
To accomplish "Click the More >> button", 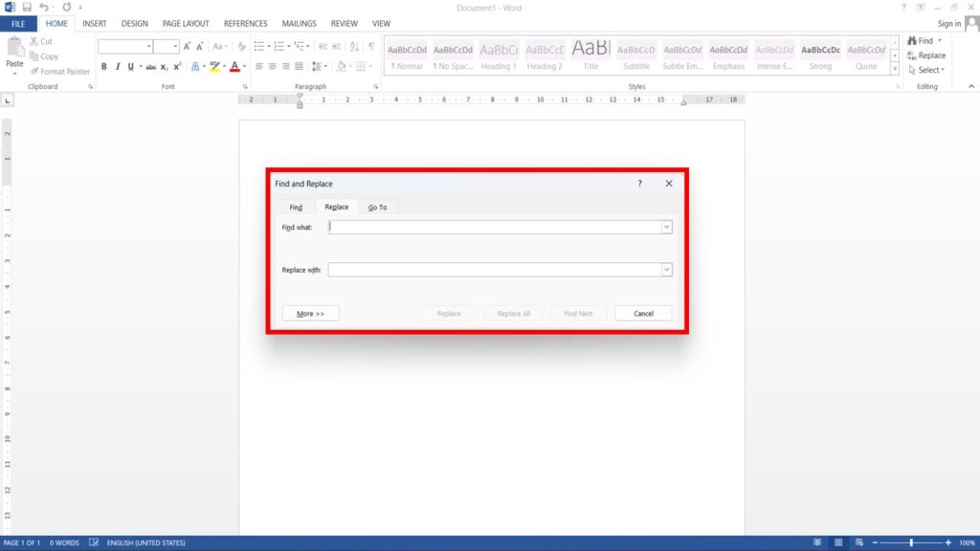I will 311,314.
